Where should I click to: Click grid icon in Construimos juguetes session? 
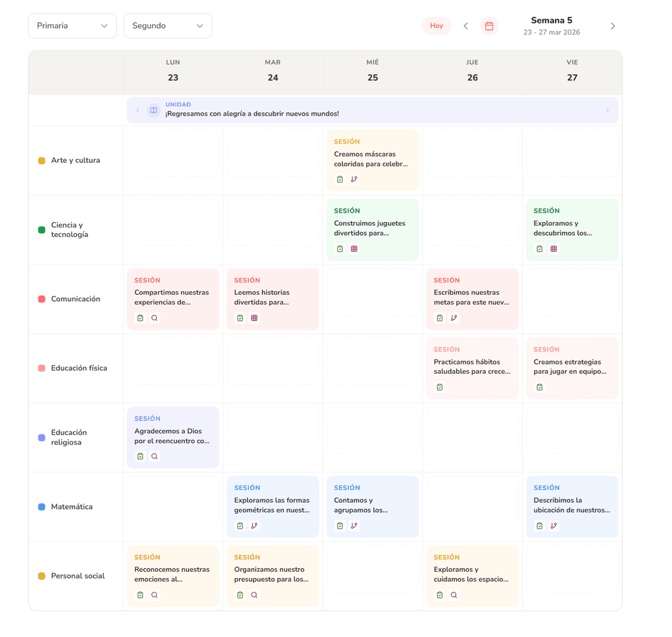[354, 249]
